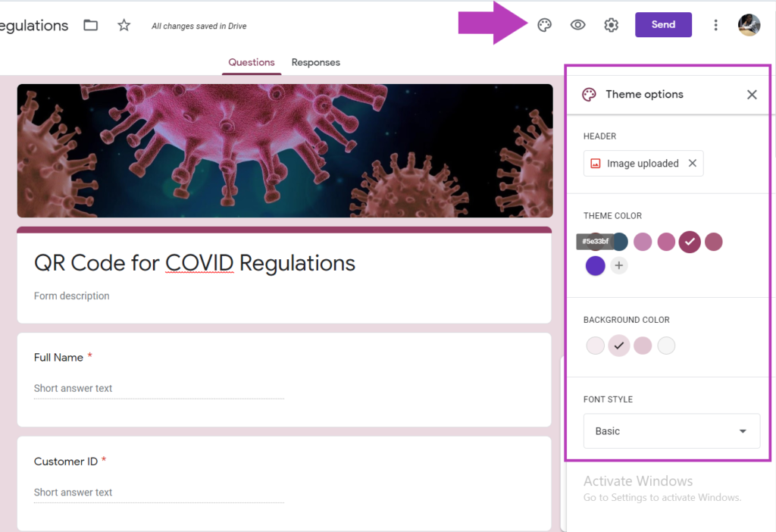776x532 pixels.
Task: Open form settings gear icon
Action: tap(612, 25)
